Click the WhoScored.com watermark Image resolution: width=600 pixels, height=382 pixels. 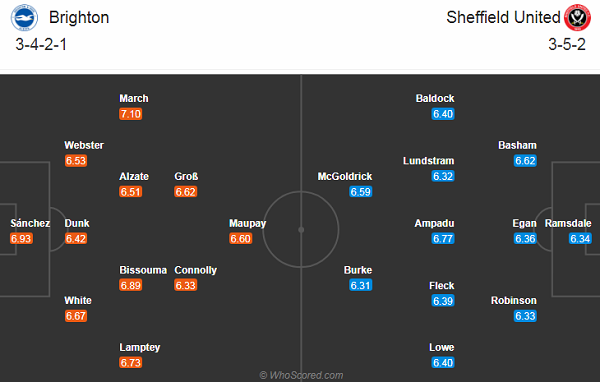(301, 375)
